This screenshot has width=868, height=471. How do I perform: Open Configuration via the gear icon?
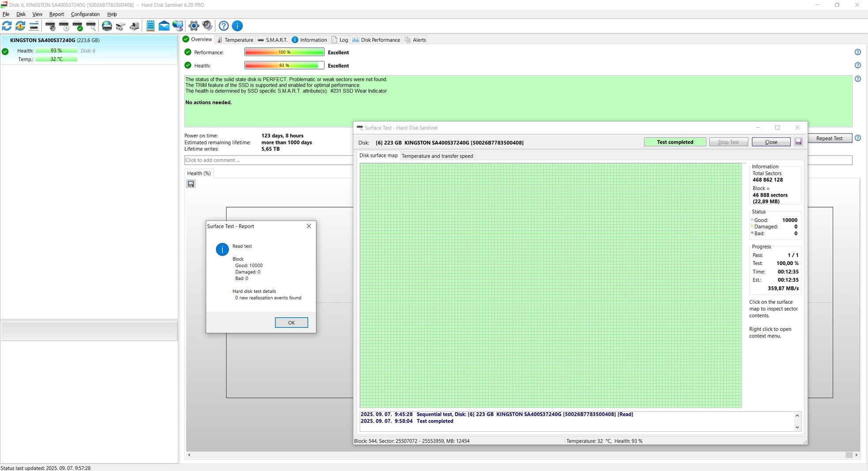pos(193,26)
